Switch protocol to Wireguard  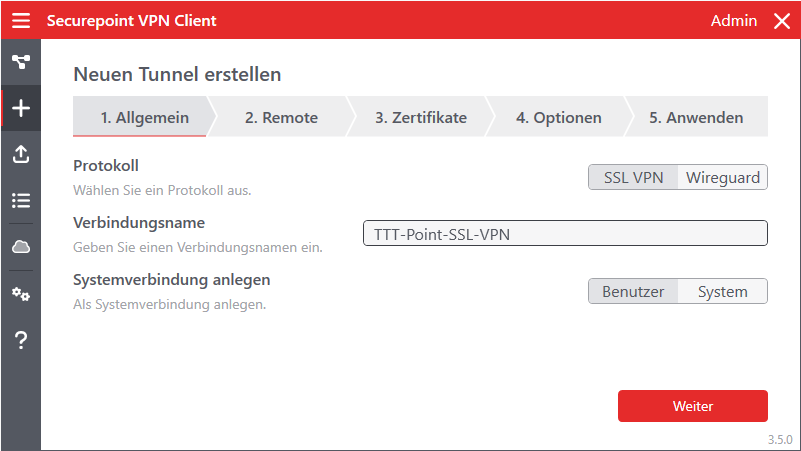[723, 178]
